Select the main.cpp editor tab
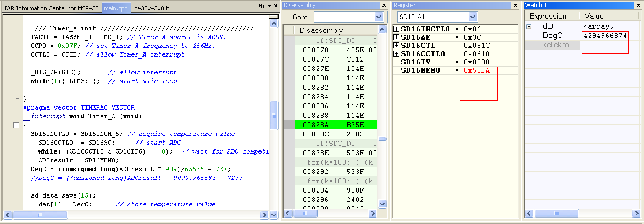The height and width of the screenshot is (224, 644). (x=116, y=8)
